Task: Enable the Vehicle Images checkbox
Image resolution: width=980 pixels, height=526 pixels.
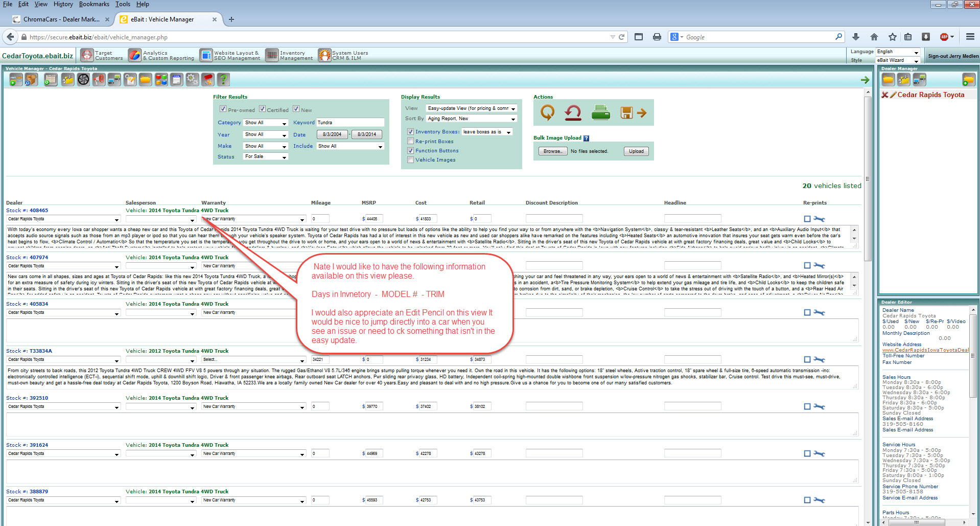Action: (410, 160)
